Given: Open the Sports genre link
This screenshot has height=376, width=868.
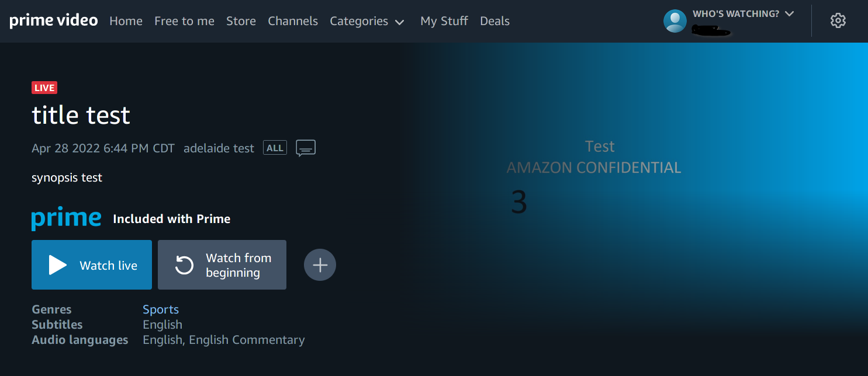Looking at the screenshot, I should coord(161,309).
